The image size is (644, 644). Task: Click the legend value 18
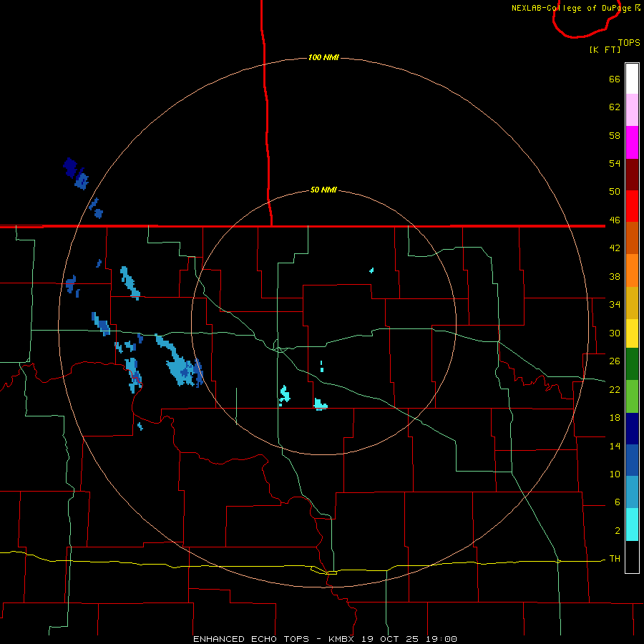(x=615, y=418)
